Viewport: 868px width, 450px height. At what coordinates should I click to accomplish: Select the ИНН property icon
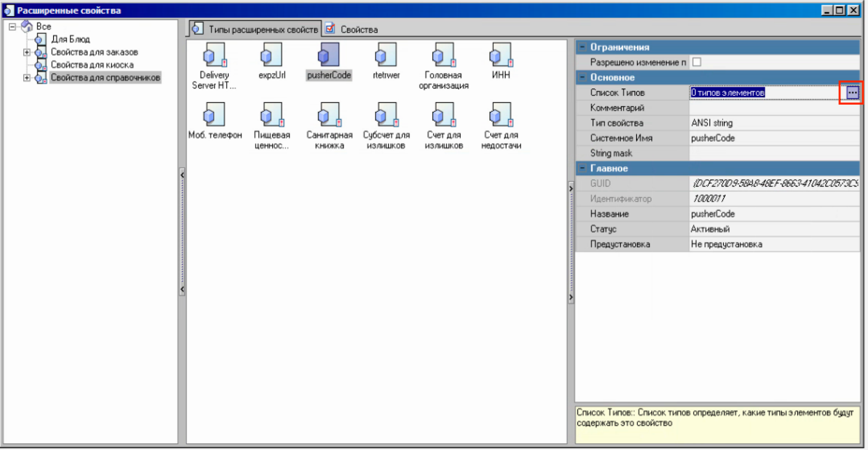click(501, 56)
